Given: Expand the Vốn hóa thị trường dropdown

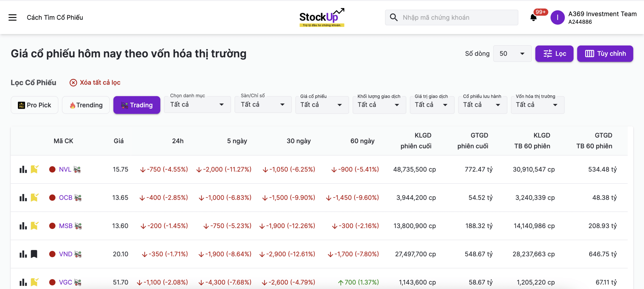Looking at the screenshot, I should pyautogui.click(x=538, y=105).
